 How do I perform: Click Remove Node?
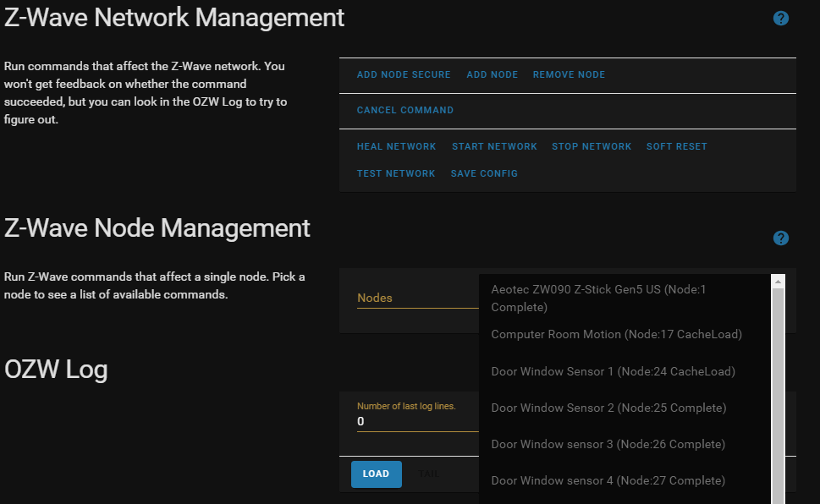point(569,74)
